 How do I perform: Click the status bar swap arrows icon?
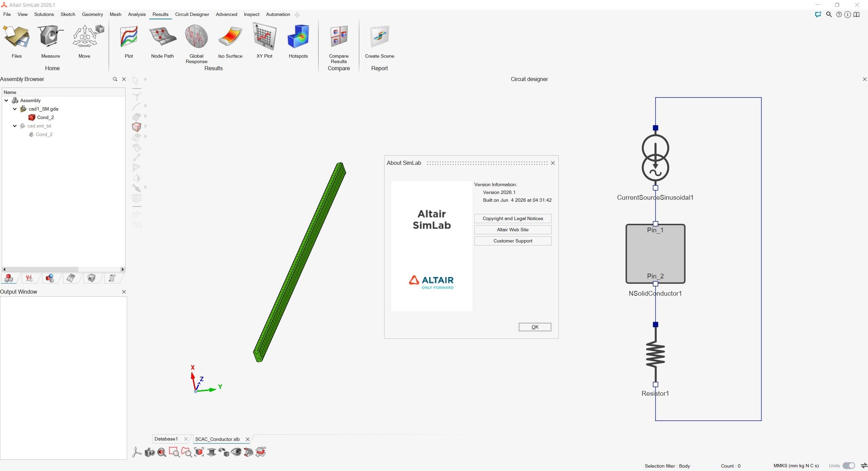coord(864,466)
